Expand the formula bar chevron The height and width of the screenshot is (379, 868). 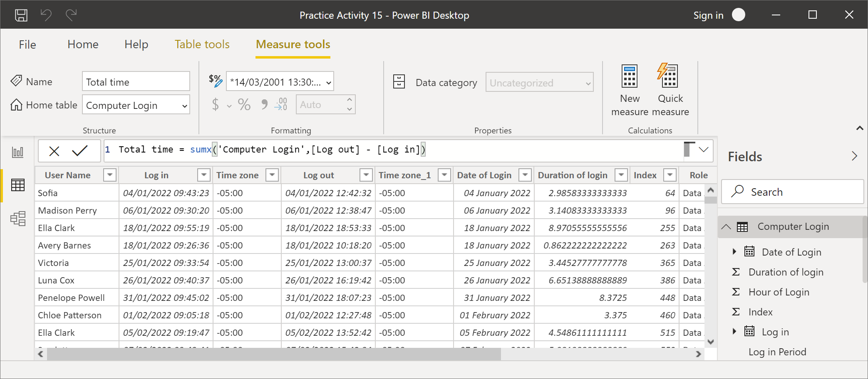pyautogui.click(x=704, y=150)
